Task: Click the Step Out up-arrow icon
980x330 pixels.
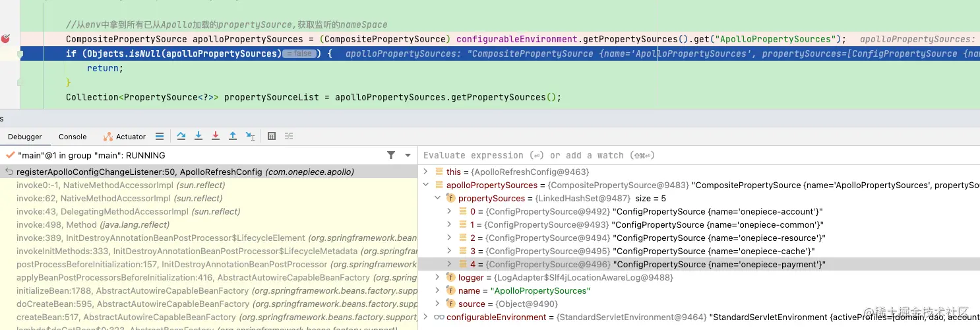Action: [233, 137]
